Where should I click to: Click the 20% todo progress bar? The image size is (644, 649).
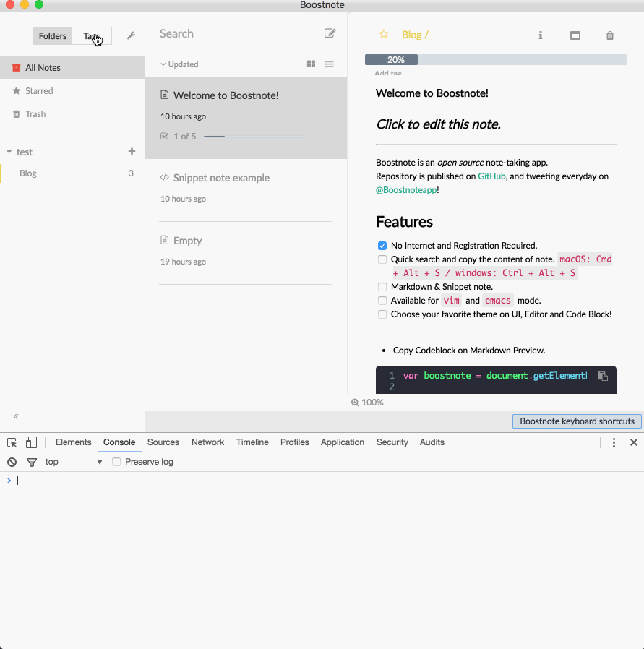click(496, 59)
